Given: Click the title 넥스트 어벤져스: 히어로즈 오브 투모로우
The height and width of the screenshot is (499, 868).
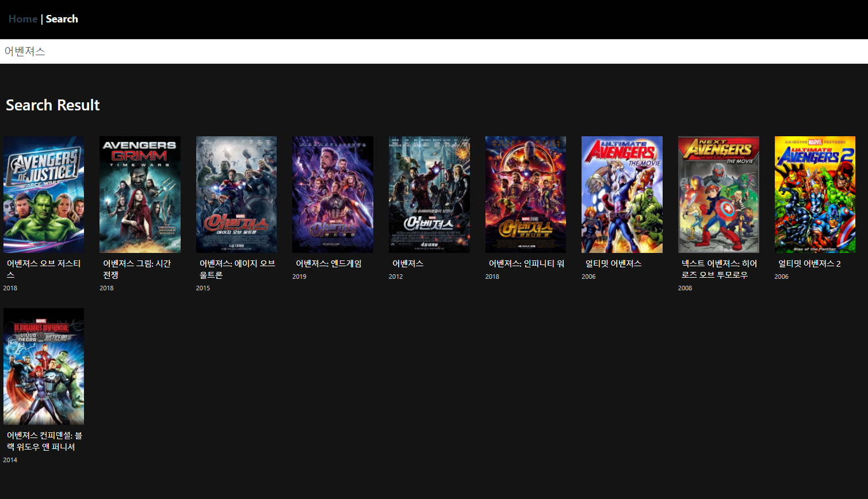Looking at the screenshot, I should (x=719, y=269).
